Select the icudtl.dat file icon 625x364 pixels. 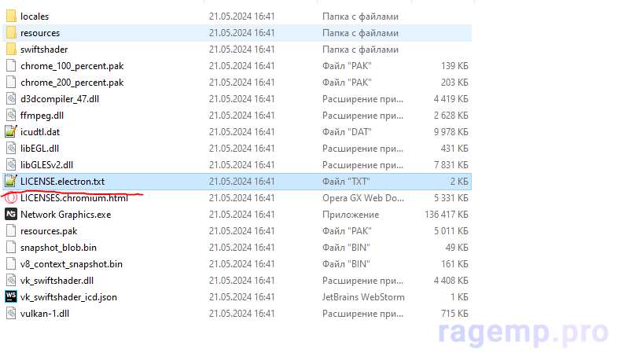point(10,131)
